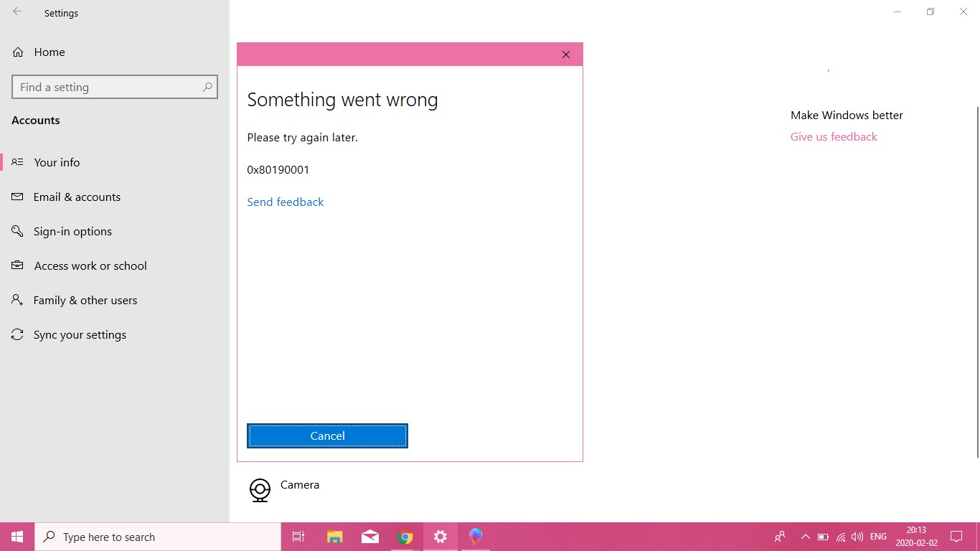
Task: Open Google Chrome from the taskbar
Action: [405, 536]
